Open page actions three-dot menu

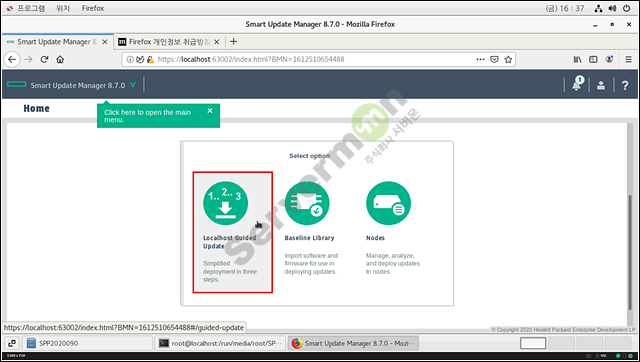(480, 60)
